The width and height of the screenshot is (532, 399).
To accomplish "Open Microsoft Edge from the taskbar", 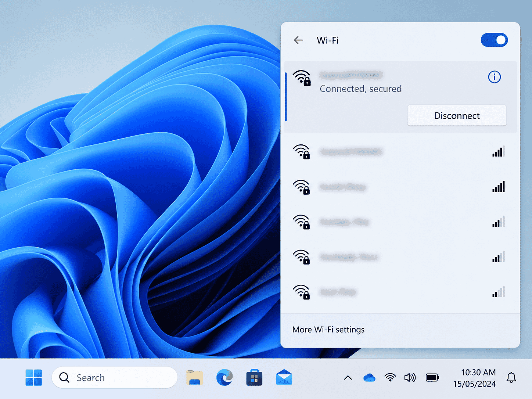I will coord(224,377).
